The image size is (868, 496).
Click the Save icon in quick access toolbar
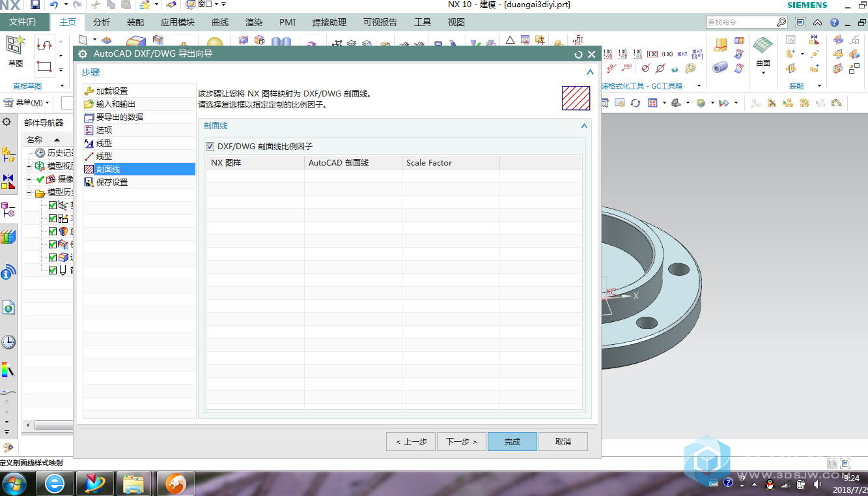tap(35, 5)
